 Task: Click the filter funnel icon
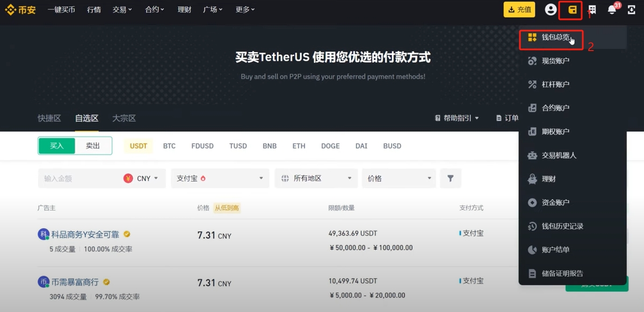click(x=451, y=178)
